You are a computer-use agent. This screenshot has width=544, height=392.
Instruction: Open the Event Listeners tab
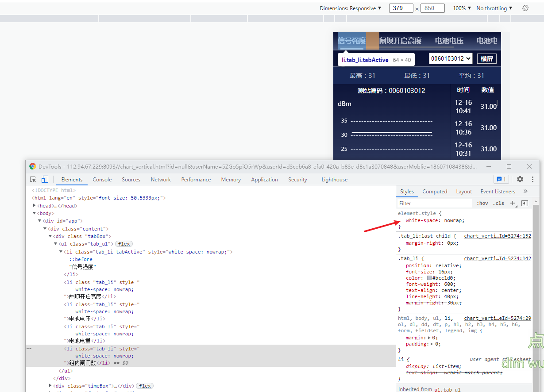tap(498, 191)
